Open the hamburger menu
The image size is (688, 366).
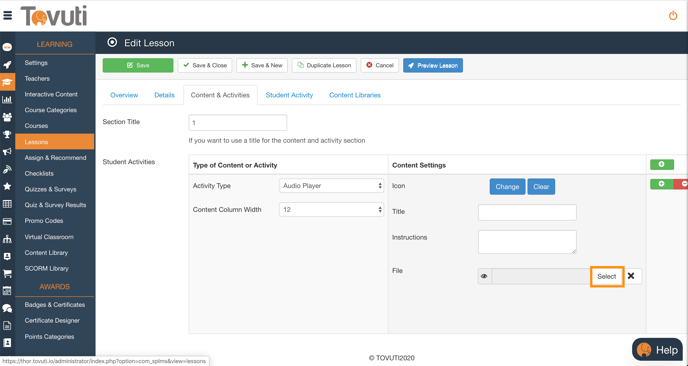[x=7, y=16]
